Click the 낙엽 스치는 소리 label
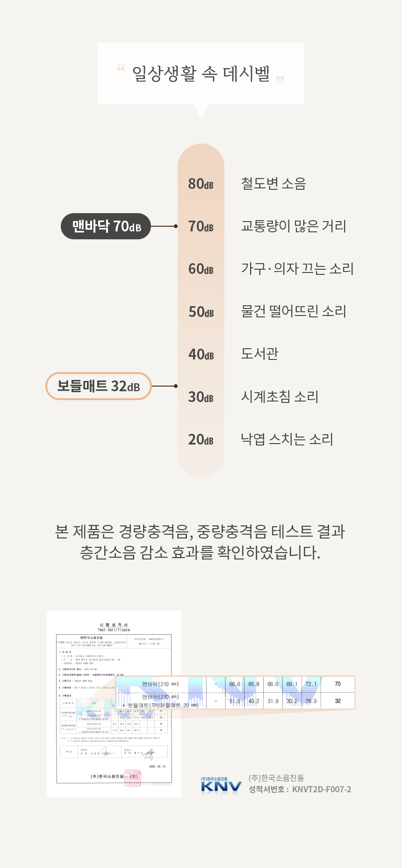 (287, 439)
